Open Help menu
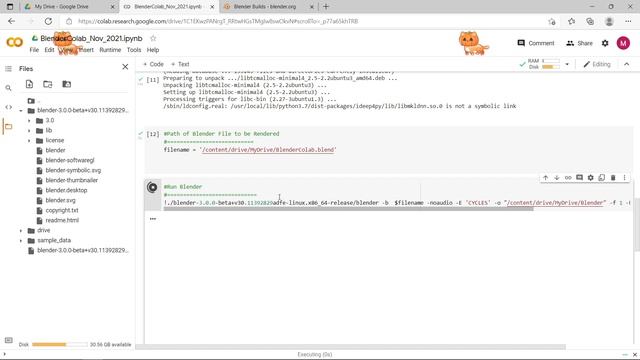The image size is (640, 360). [153, 50]
